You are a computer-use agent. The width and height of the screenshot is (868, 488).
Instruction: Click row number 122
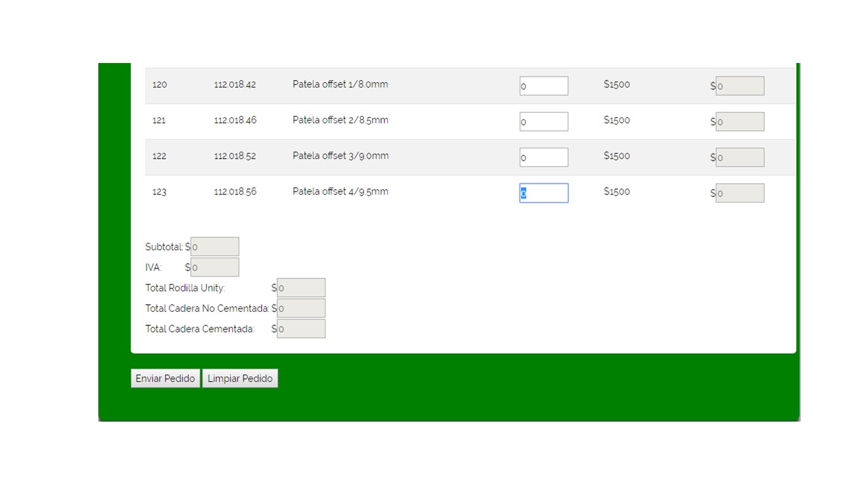pyautogui.click(x=159, y=156)
